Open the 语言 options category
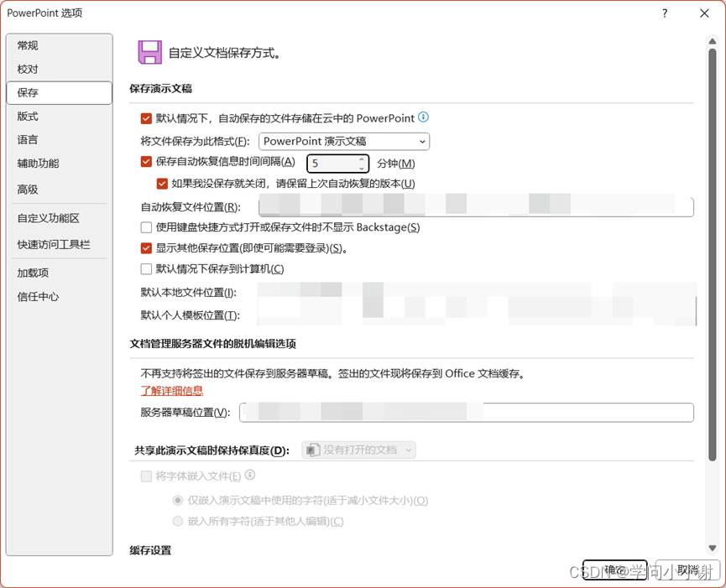726x588 pixels. click(60, 140)
